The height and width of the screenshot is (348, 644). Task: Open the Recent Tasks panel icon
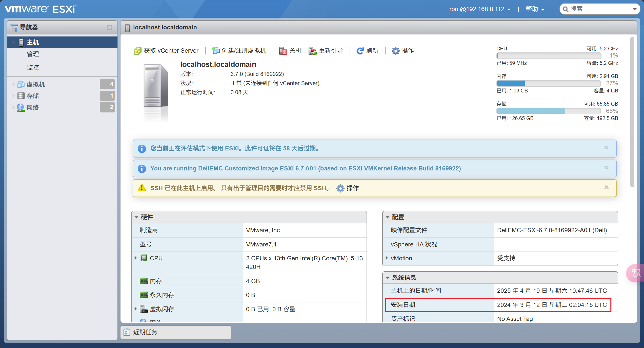127,332
